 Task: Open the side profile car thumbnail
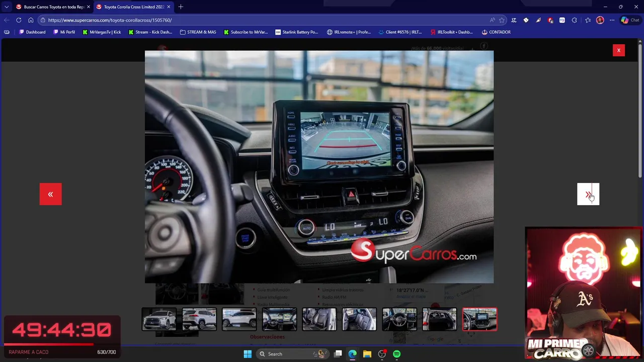pos(239,319)
